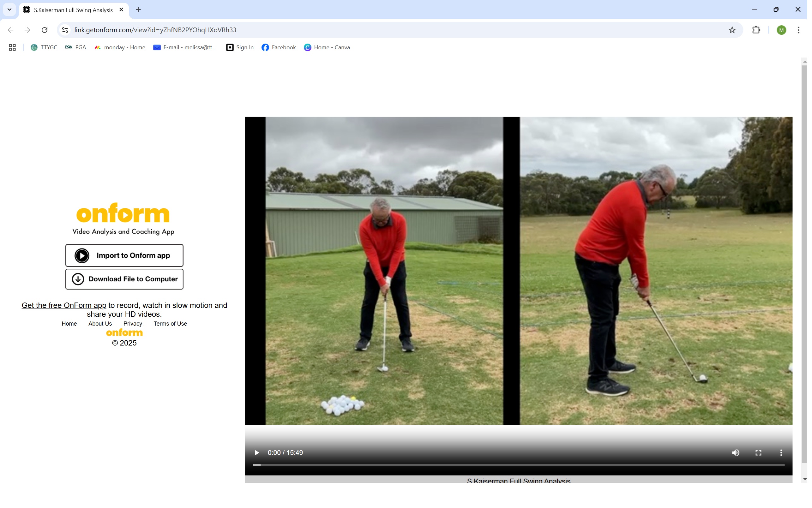Click the © 2025 copyright text
This screenshot has height=508, width=812.
pos(124,343)
